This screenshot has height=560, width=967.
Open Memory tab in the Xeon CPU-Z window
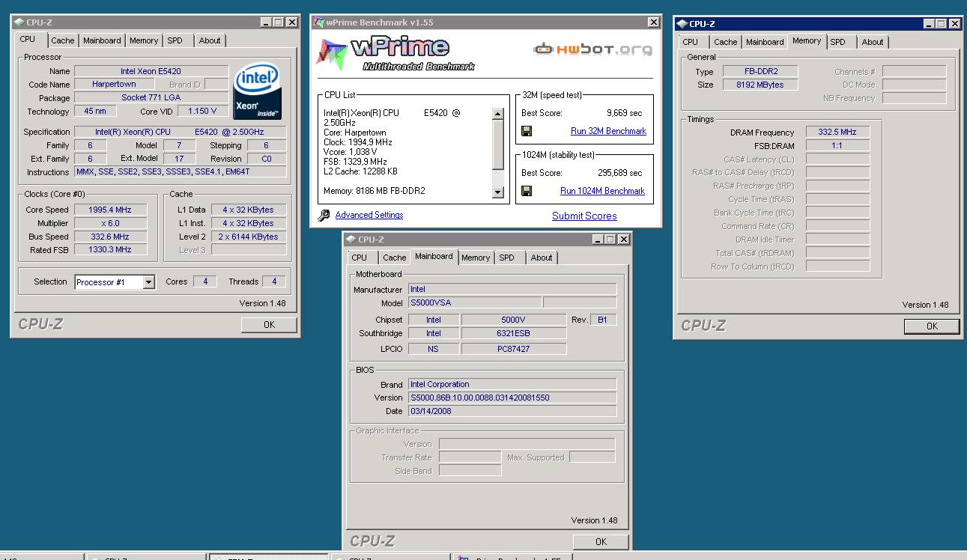click(x=143, y=40)
